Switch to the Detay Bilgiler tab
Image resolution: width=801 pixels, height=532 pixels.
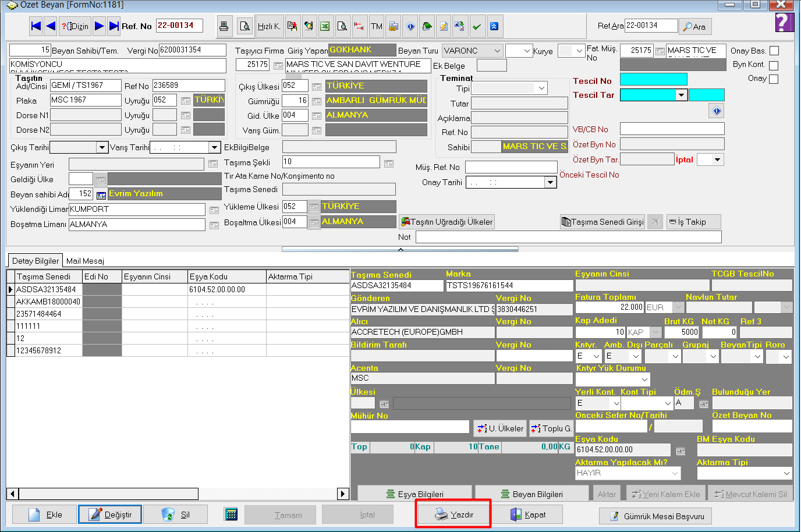coord(36,261)
